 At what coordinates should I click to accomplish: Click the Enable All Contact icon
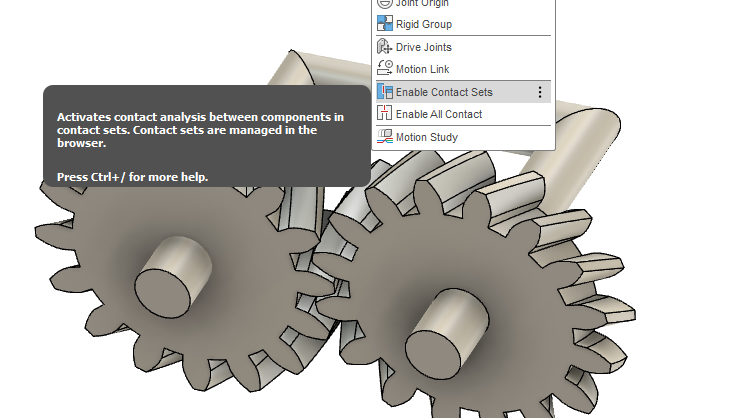coord(384,113)
